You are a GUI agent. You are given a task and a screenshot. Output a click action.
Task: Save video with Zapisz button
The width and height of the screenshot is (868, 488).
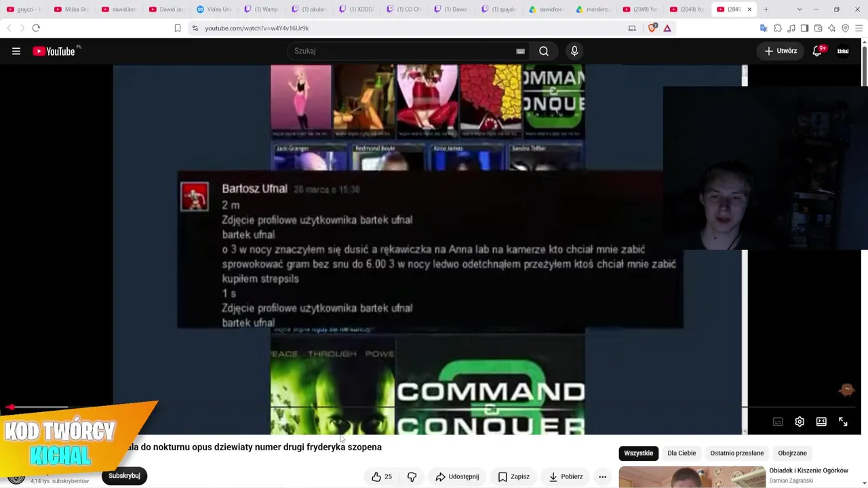(x=514, y=476)
